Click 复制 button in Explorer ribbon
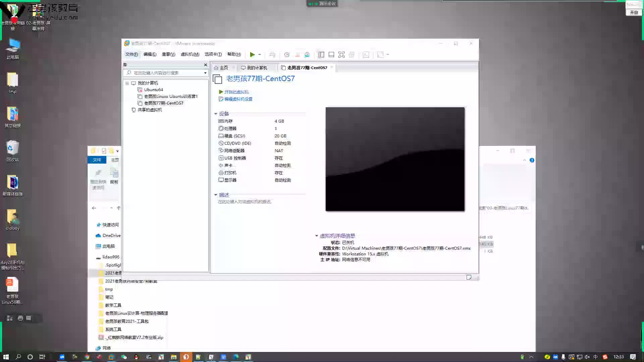The height and width of the screenshot is (362, 644). click(114, 177)
